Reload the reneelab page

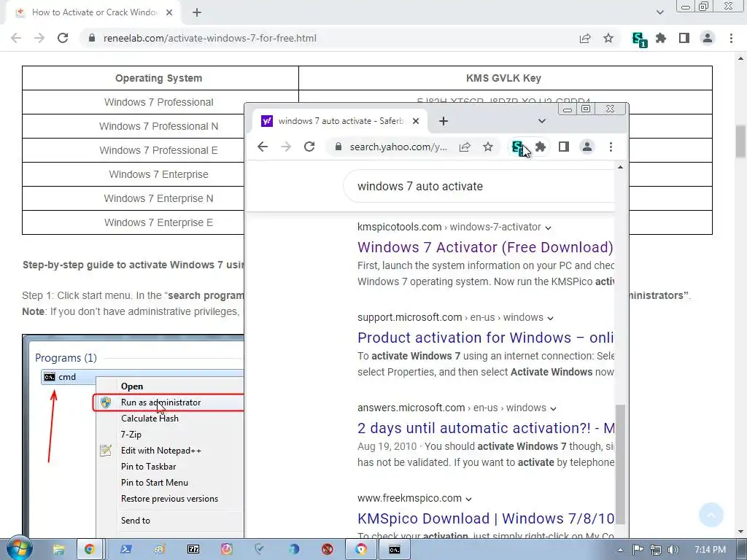(x=63, y=38)
